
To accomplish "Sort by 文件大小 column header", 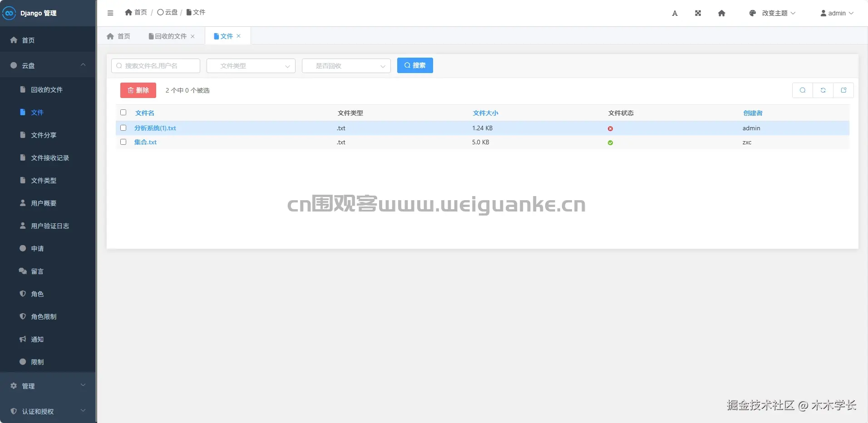I will click(485, 113).
